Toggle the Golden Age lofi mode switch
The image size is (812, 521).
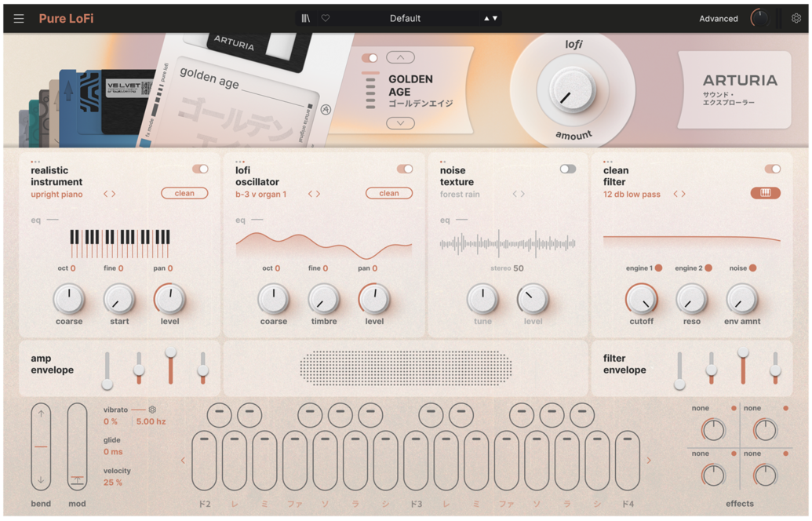[x=370, y=57]
